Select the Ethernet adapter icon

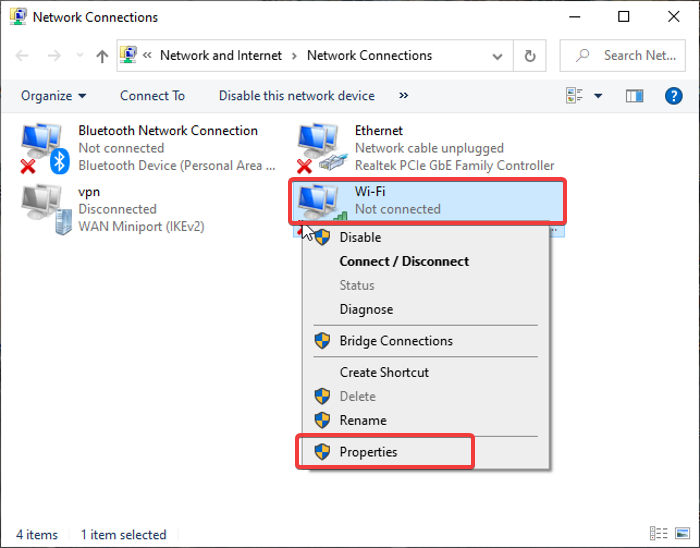pos(320,148)
